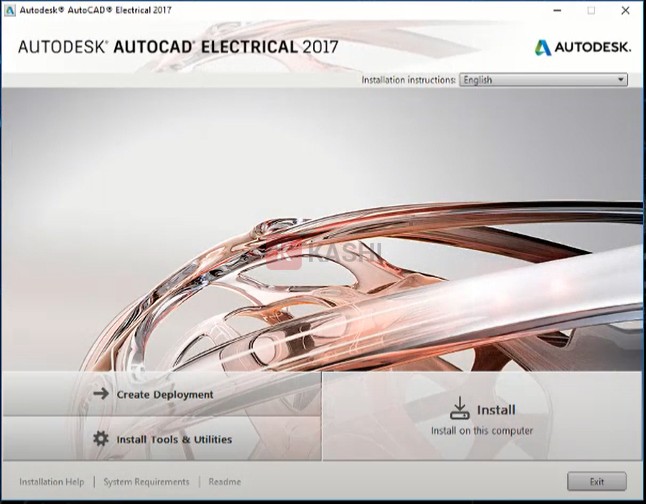Image resolution: width=646 pixels, height=504 pixels.
Task: Click the Install download arrow icon
Action: [459, 408]
